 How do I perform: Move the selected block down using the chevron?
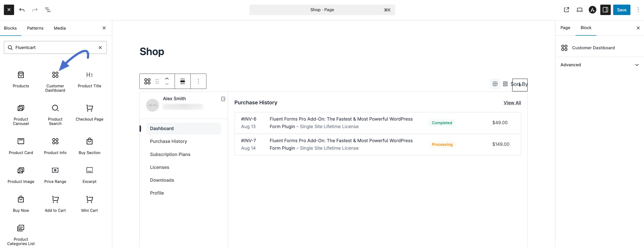click(167, 84)
